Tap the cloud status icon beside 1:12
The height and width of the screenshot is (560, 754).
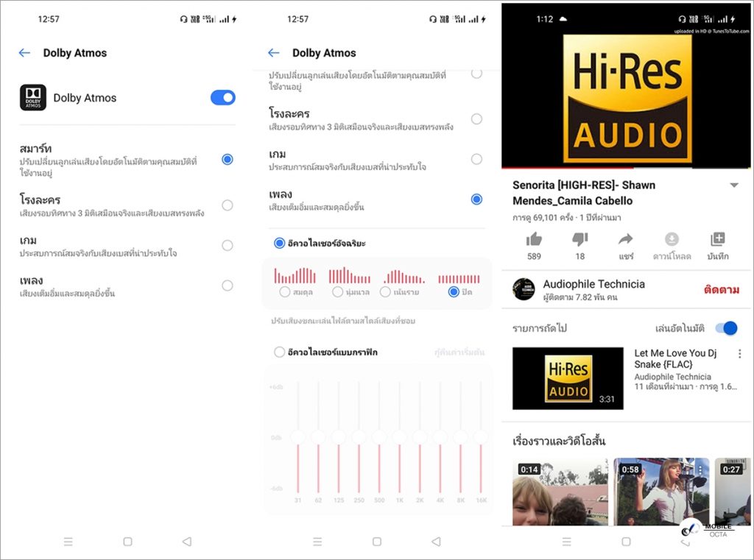(563, 19)
